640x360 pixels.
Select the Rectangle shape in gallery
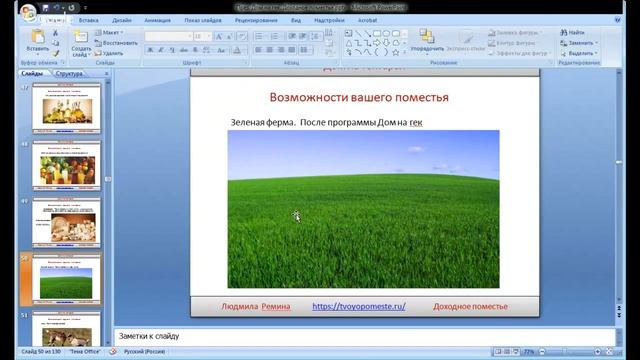tap(377, 33)
